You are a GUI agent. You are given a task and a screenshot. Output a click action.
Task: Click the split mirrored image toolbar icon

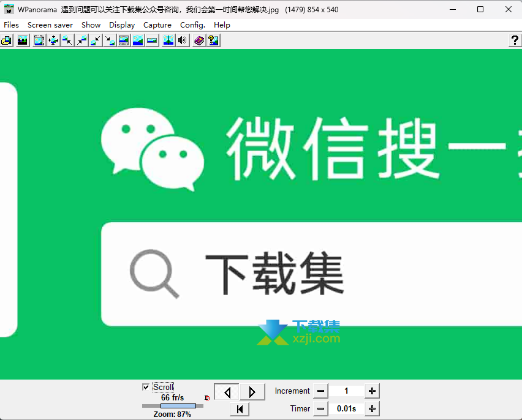pos(168,40)
